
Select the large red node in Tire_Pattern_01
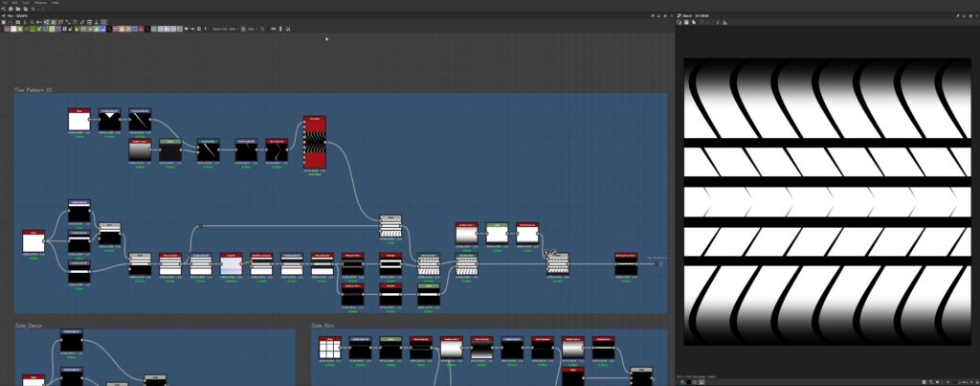pos(315,142)
